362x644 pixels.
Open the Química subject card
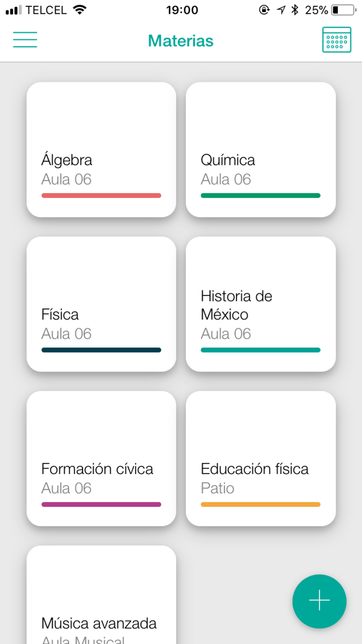click(x=261, y=150)
